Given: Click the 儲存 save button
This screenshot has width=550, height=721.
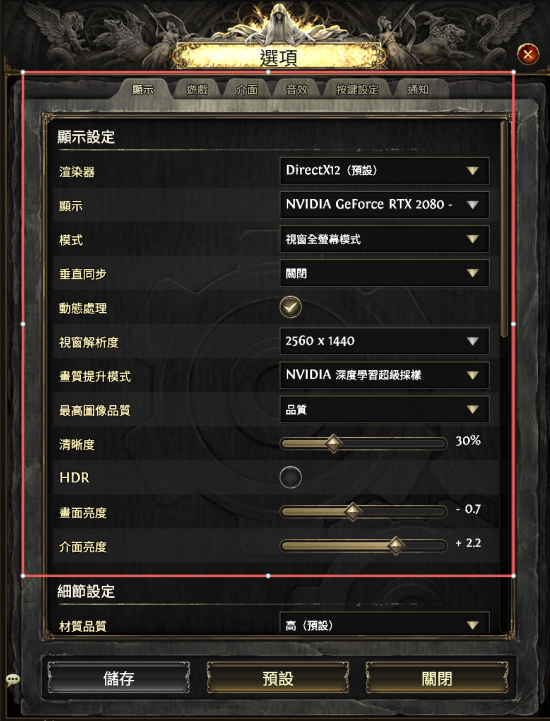Looking at the screenshot, I should 119,678.
